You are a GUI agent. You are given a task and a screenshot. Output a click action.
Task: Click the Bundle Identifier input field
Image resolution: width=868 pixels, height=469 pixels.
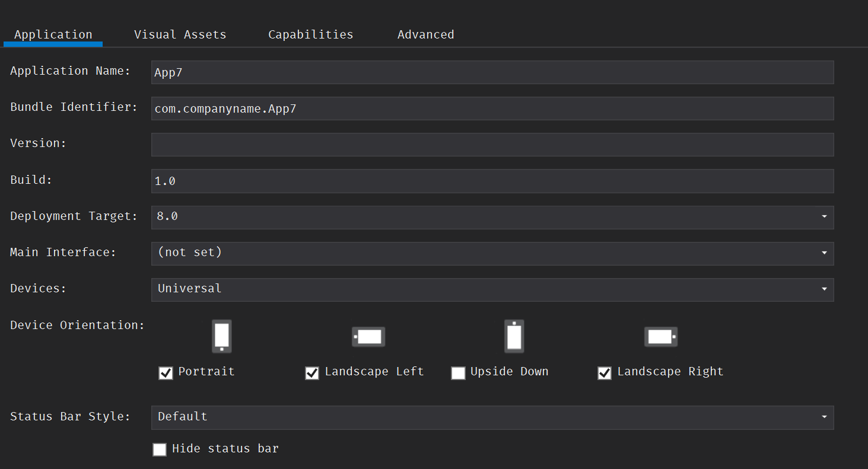click(x=492, y=109)
